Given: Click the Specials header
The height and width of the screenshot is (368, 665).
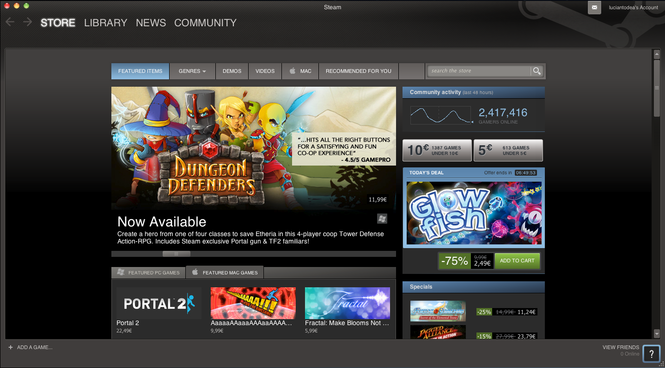Looking at the screenshot, I should tap(473, 287).
